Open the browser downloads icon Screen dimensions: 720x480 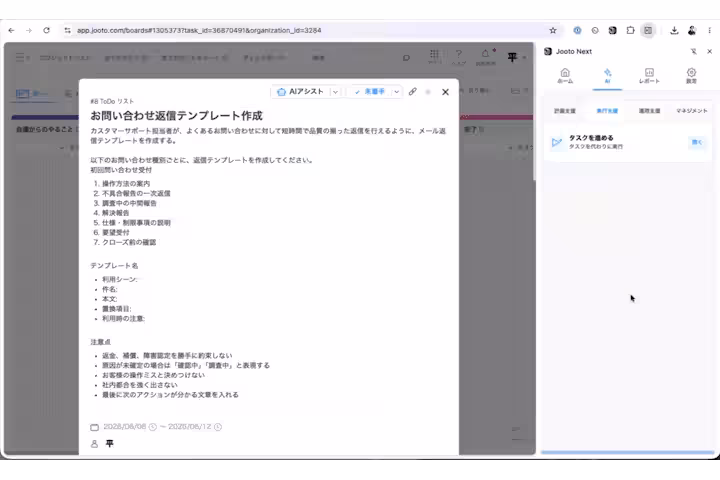click(x=674, y=30)
